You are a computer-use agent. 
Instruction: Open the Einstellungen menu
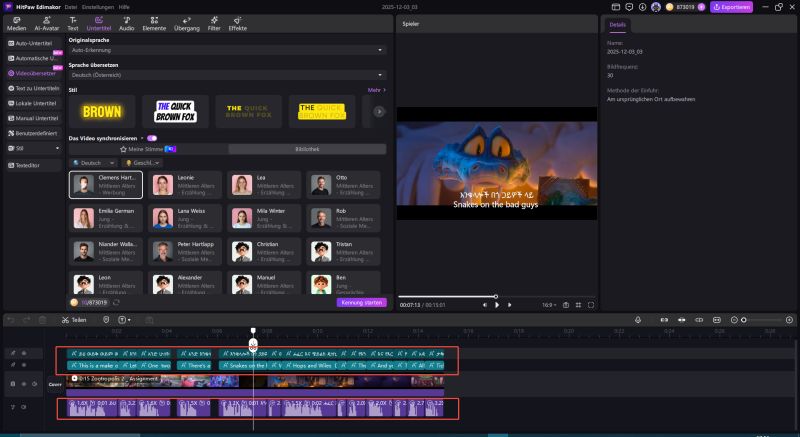pyautogui.click(x=97, y=7)
